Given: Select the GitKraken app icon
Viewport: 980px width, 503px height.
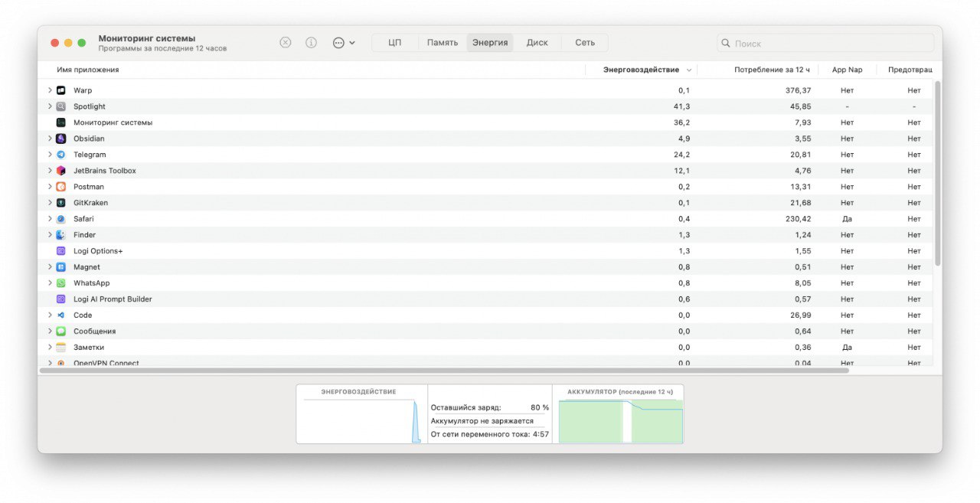Looking at the screenshot, I should click(x=60, y=203).
